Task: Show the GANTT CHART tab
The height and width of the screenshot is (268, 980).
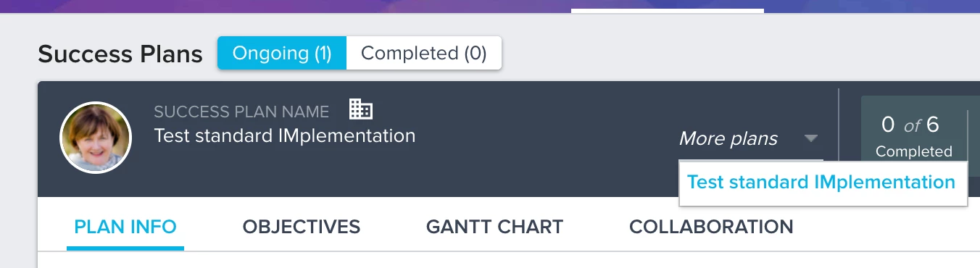Action: click(x=494, y=227)
